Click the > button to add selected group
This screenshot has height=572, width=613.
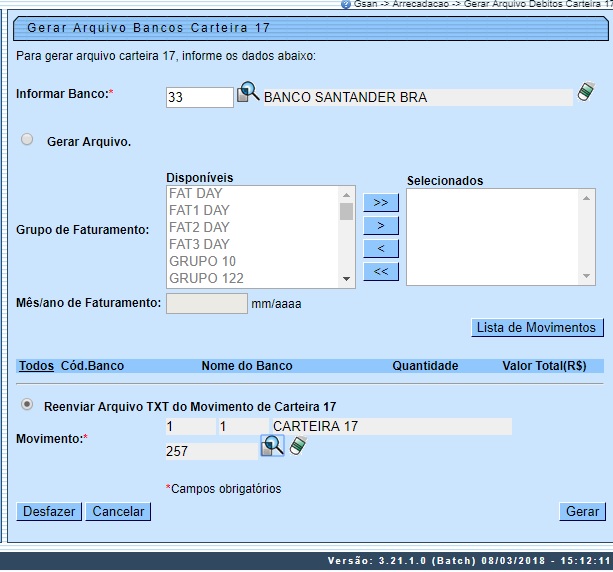click(380, 225)
